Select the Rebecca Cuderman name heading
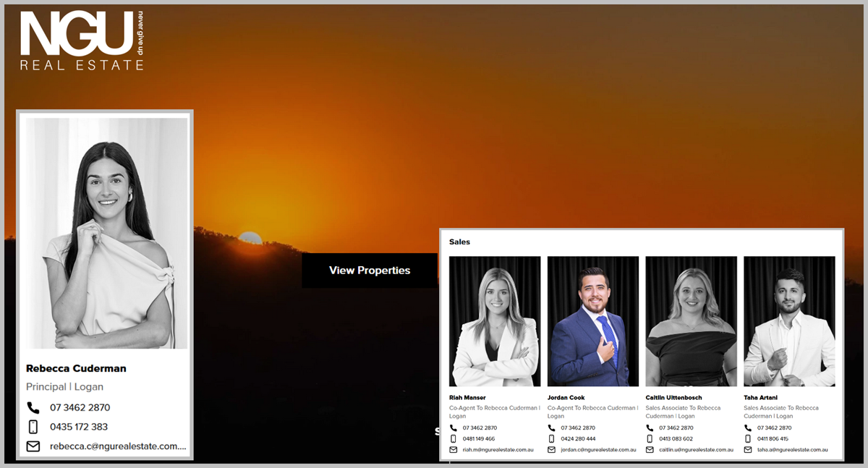This screenshot has height=468, width=868. point(76,368)
